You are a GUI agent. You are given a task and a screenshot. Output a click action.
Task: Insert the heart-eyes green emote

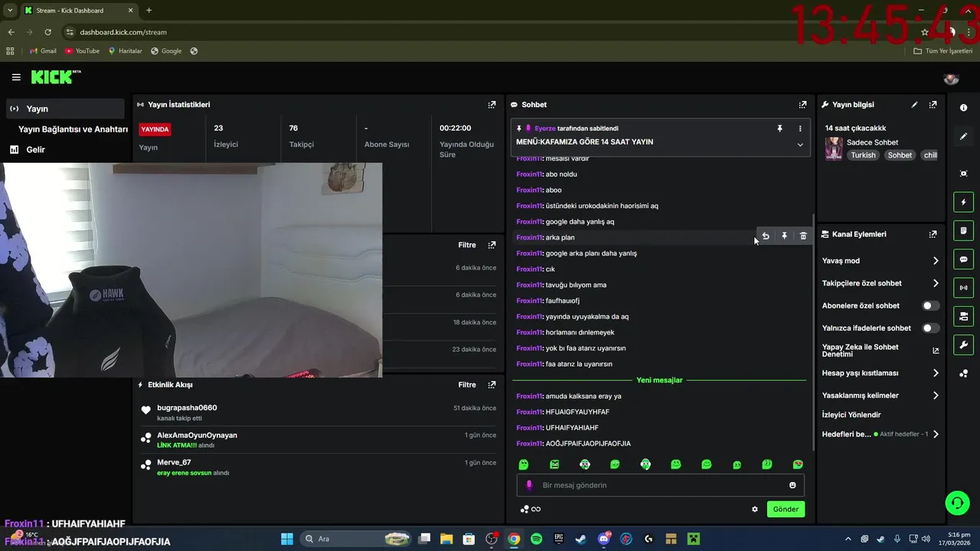pyautogui.click(x=798, y=465)
